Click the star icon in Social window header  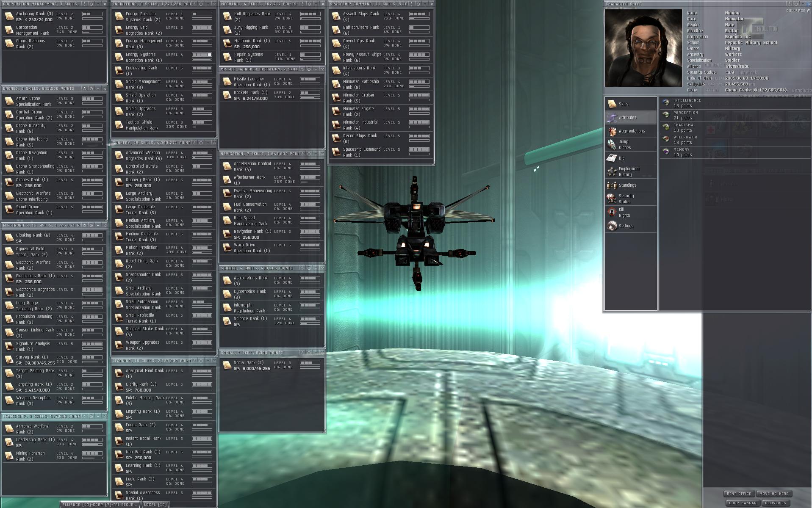point(302,353)
